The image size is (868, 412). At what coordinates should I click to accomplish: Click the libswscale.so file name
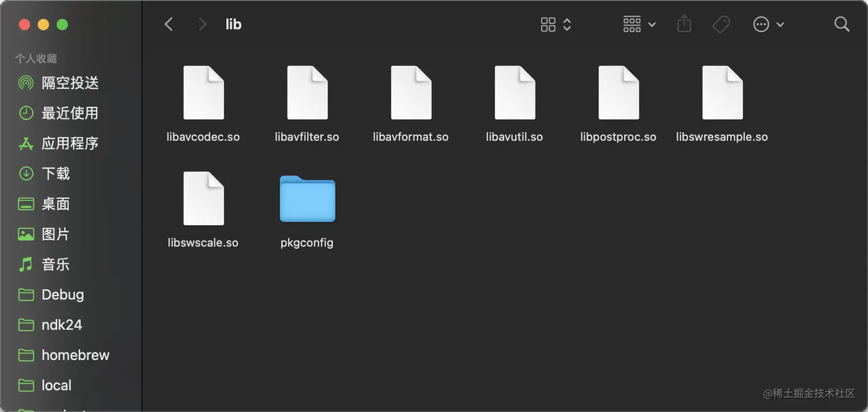pyautogui.click(x=203, y=243)
